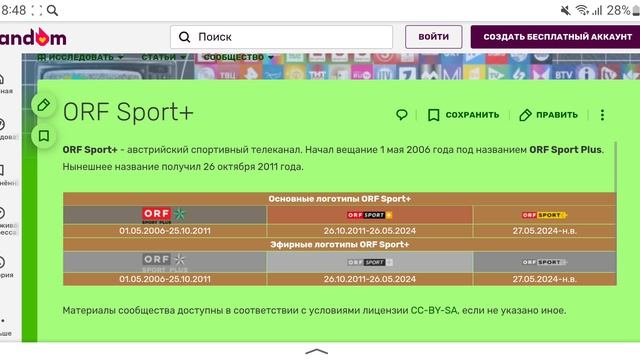Focus the Поиск search input field
Screen dimensions: 640x360
[x=281, y=37]
